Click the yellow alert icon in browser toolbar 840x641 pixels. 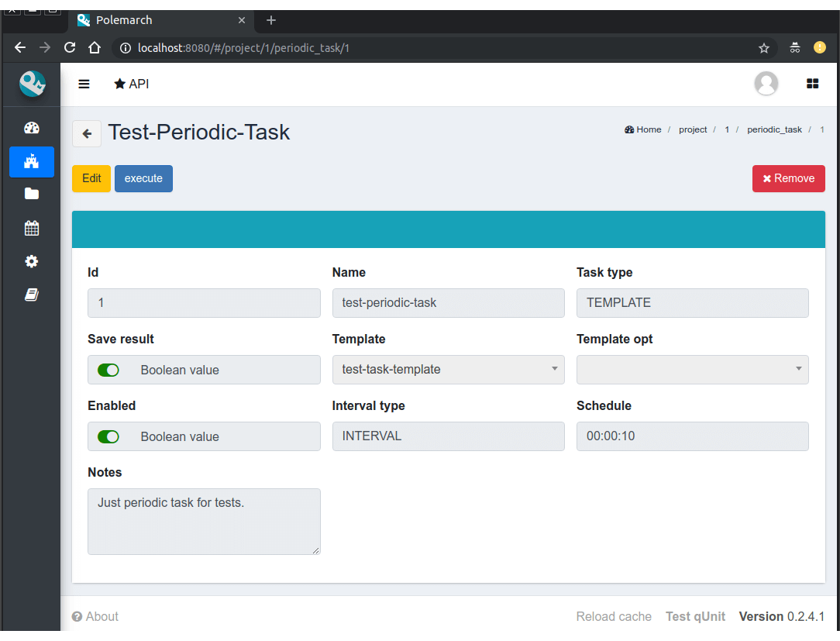point(819,48)
